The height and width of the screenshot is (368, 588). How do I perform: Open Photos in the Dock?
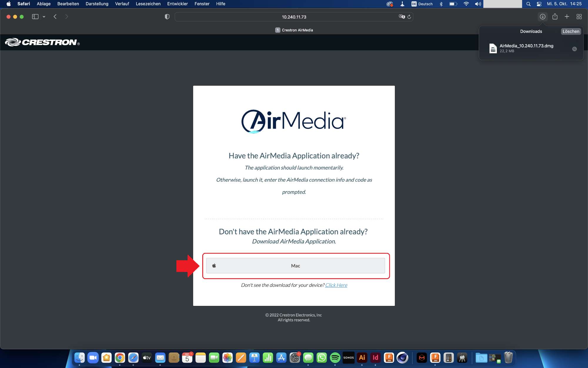click(x=228, y=358)
